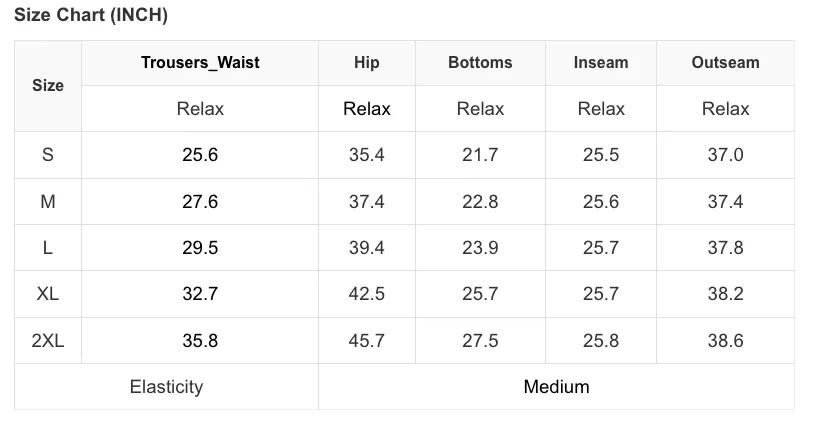Click the Elasticity row label
This screenshot has height=446, width=826.
coord(166,387)
